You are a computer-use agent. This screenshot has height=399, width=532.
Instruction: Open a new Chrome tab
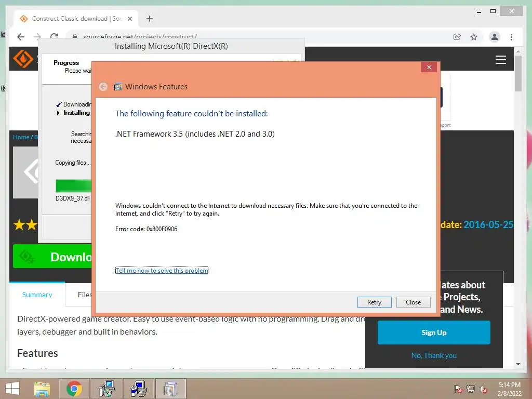150,19
